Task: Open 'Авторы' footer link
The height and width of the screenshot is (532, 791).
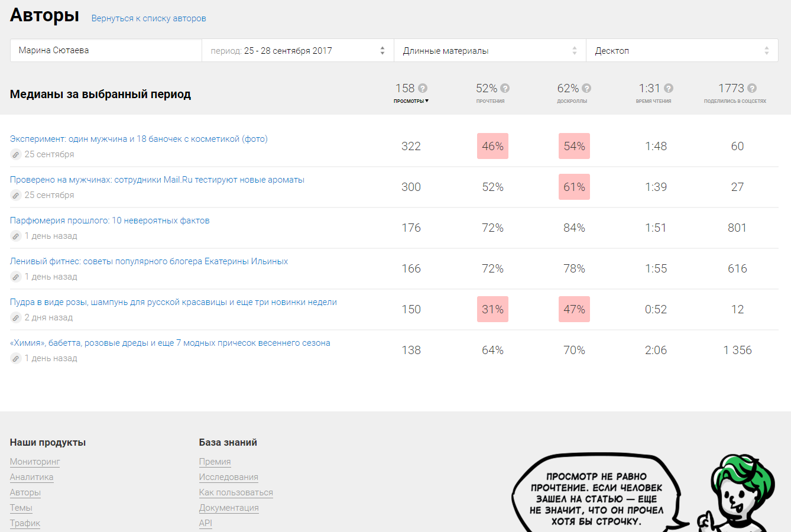Action: point(25,492)
